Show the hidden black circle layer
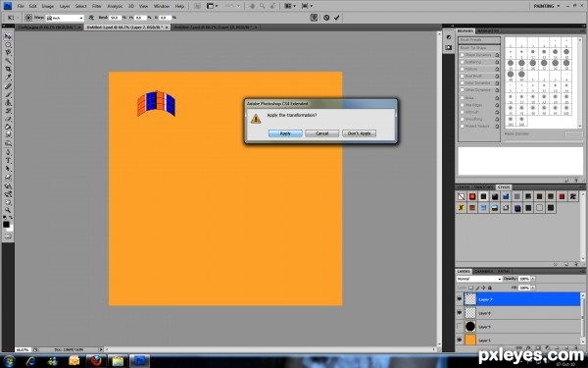This screenshot has width=588, height=368. click(x=460, y=327)
